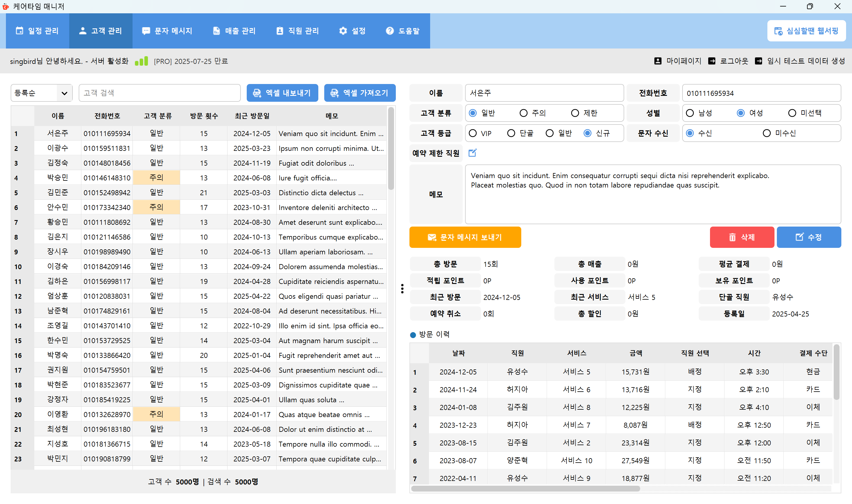
Task: Click the 문자 메시지 보내기 button
Action: click(465, 237)
